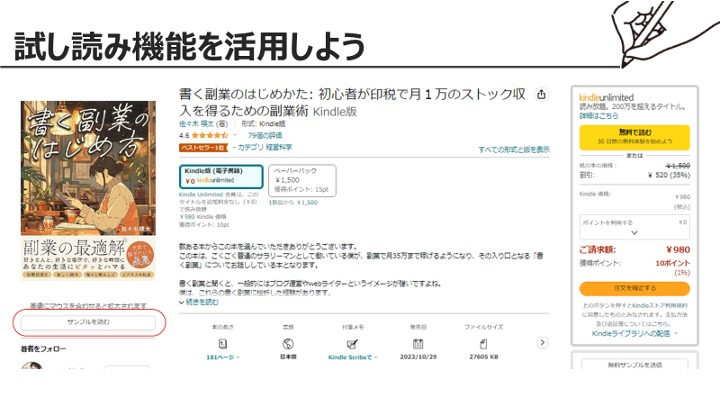Open the author 佐々木 瑛太 link
Viewport: 720px width, 405px height.
click(x=197, y=124)
